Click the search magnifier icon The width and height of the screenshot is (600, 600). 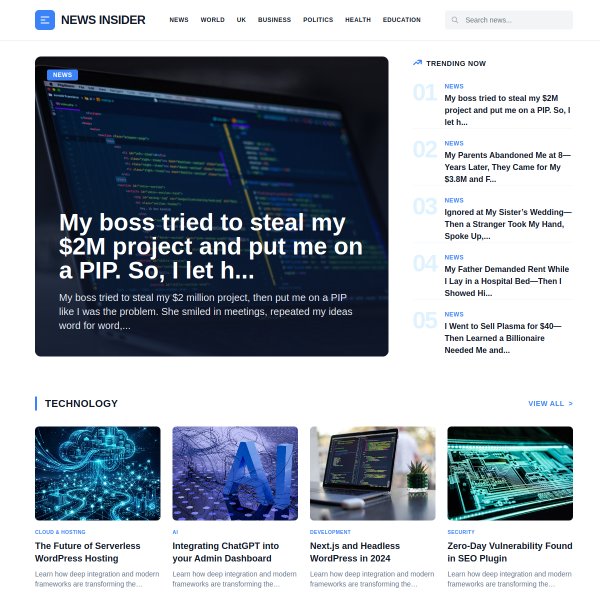click(x=455, y=20)
